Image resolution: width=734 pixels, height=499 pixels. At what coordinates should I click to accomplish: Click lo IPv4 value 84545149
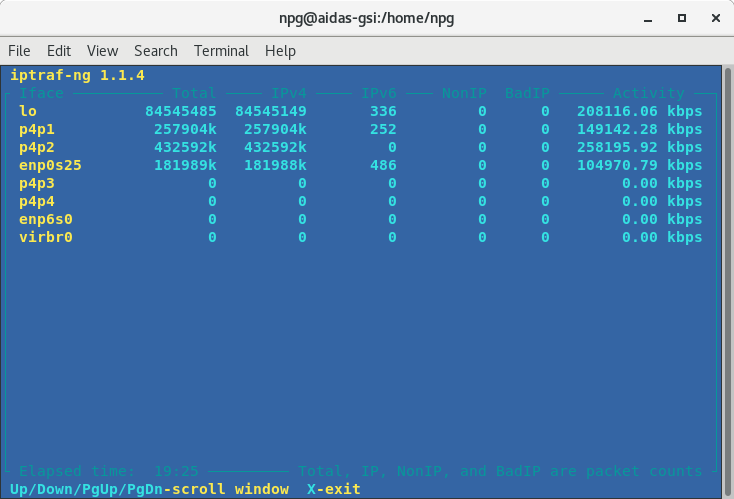pyautogui.click(x=271, y=111)
